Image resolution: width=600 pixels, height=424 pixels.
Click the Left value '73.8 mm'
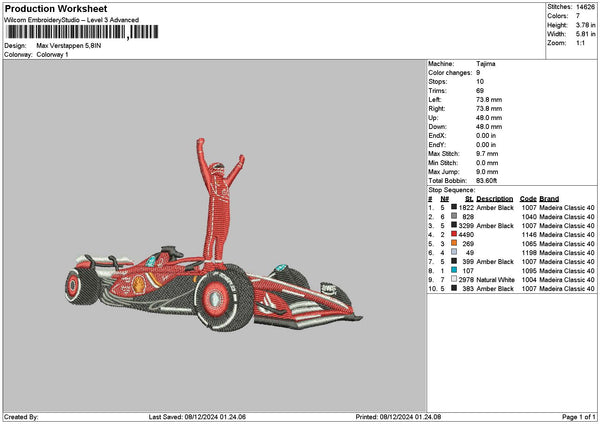tap(489, 99)
